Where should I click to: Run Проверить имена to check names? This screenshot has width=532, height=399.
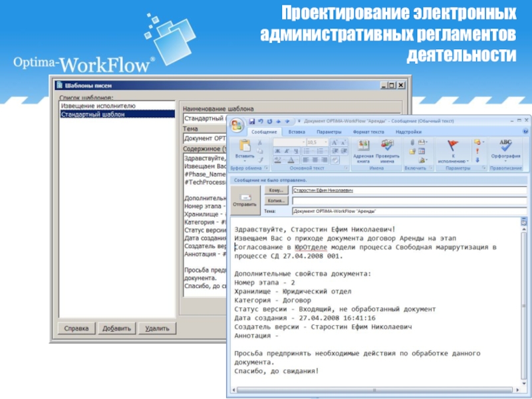387,152
